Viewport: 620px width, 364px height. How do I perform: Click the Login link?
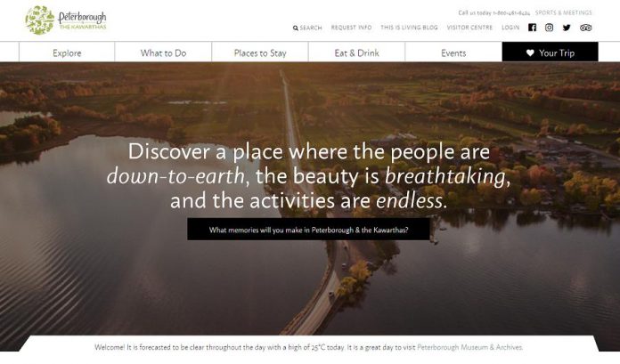tap(510, 28)
